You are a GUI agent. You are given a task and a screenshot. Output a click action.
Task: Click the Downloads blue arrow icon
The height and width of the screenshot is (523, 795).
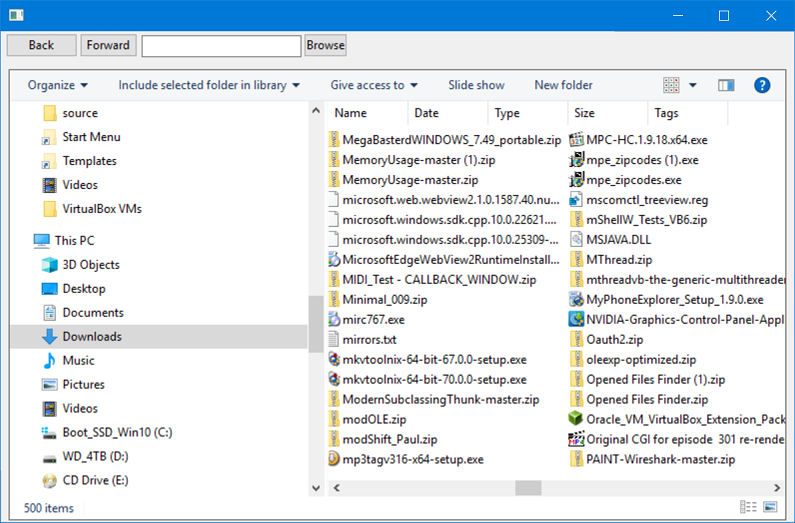tap(50, 337)
